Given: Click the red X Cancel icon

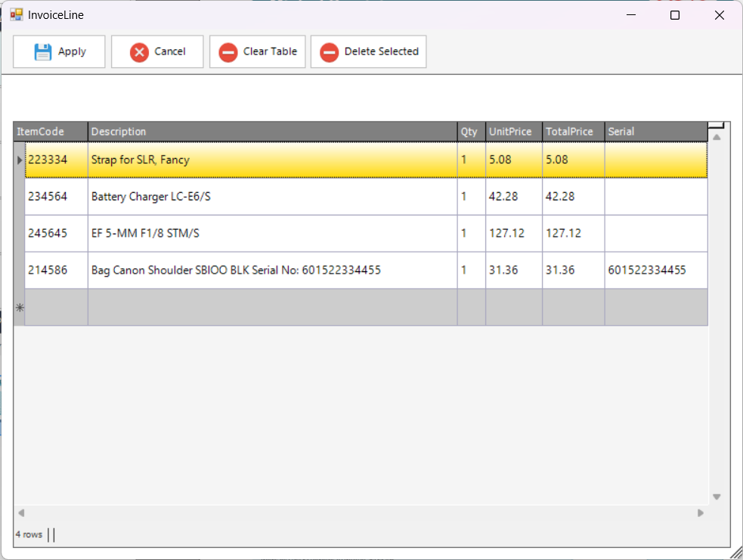Looking at the screenshot, I should (139, 52).
